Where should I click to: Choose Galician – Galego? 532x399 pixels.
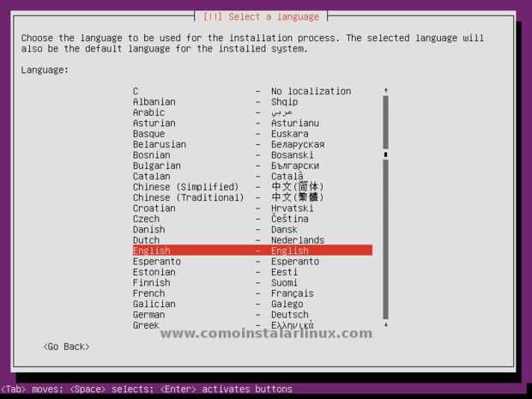pyautogui.click(x=252, y=304)
